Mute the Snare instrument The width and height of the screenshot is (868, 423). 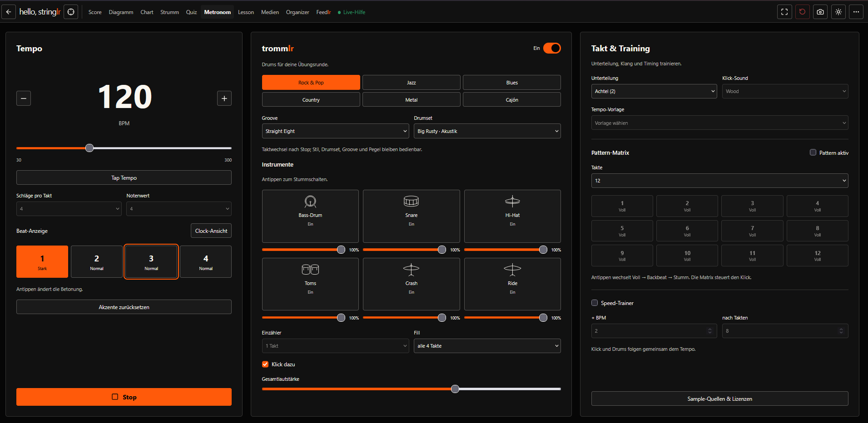(x=411, y=216)
